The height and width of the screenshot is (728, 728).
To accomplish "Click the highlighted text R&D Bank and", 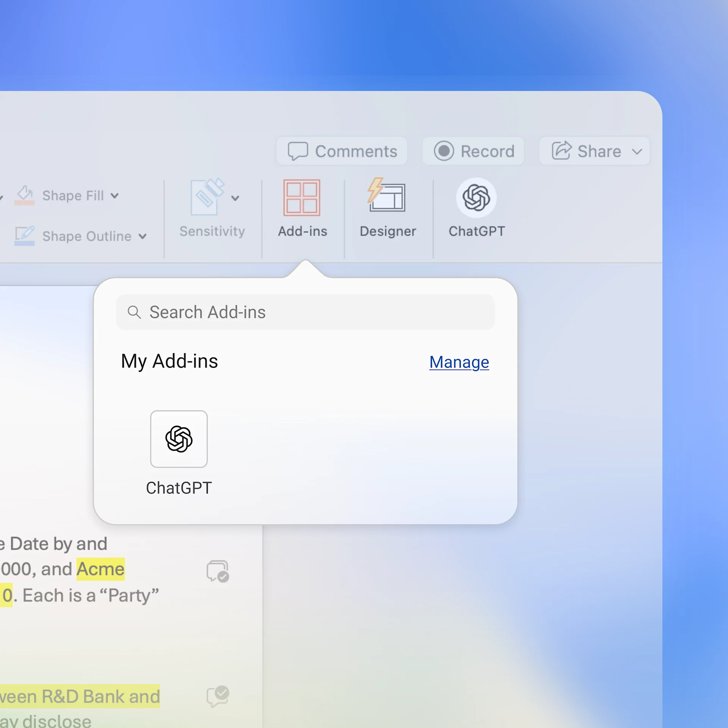I will click(x=100, y=696).
